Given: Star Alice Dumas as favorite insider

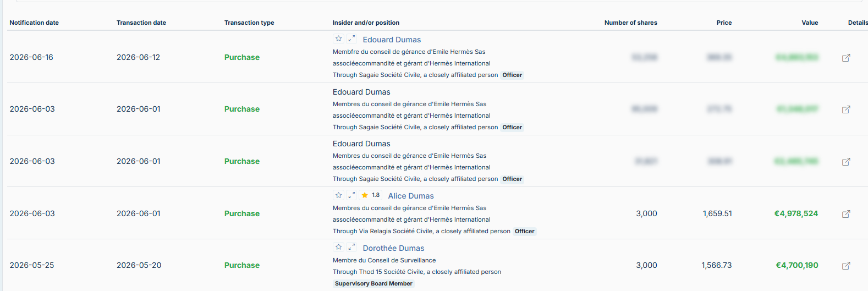Looking at the screenshot, I should point(339,195).
